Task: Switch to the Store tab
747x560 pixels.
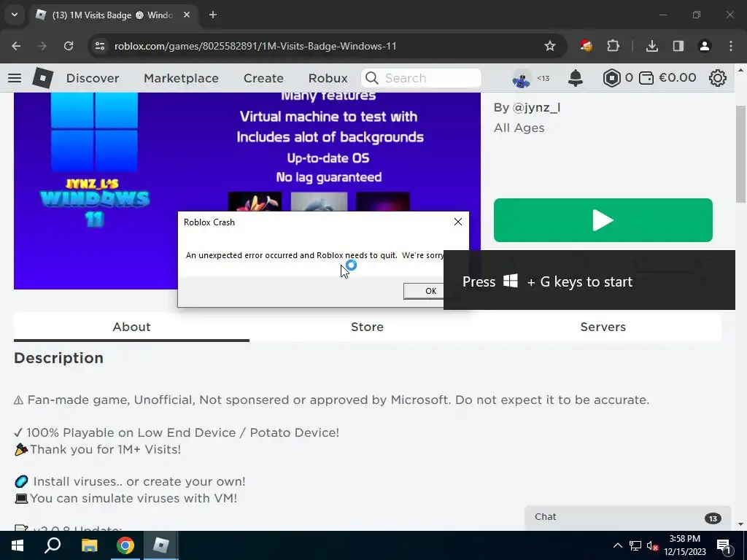Action: [x=367, y=327]
